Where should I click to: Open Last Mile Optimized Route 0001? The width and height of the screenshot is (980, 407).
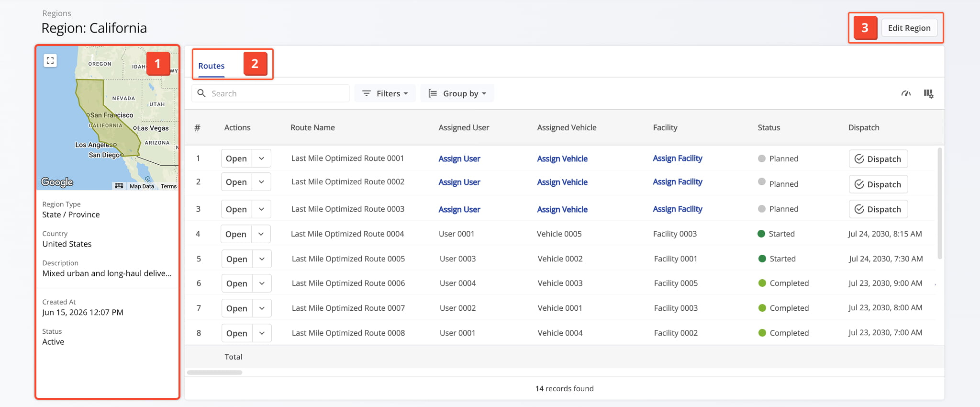236,158
